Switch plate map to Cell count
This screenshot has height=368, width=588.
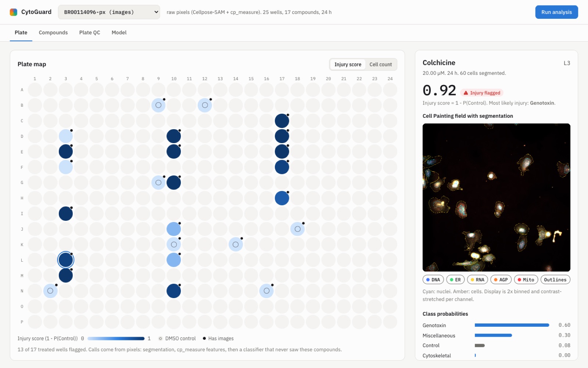point(381,64)
